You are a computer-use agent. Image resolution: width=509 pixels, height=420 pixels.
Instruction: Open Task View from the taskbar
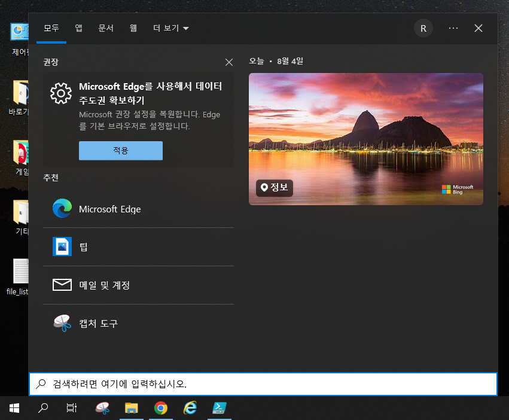(x=72, y=408)
